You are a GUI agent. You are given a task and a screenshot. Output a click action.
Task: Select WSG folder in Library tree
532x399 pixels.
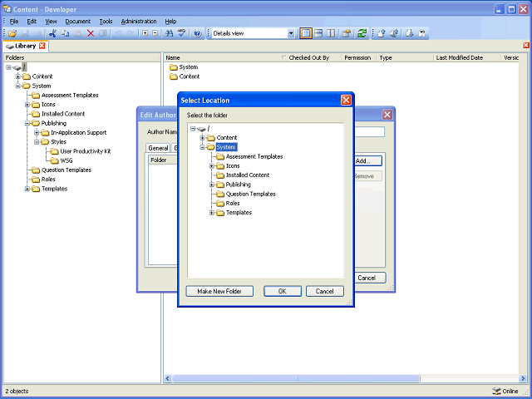(66, 160)
